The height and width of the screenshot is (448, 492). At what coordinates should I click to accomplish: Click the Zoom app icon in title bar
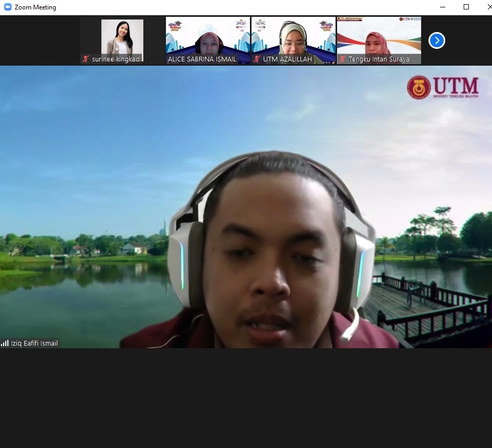click(7, 7)
